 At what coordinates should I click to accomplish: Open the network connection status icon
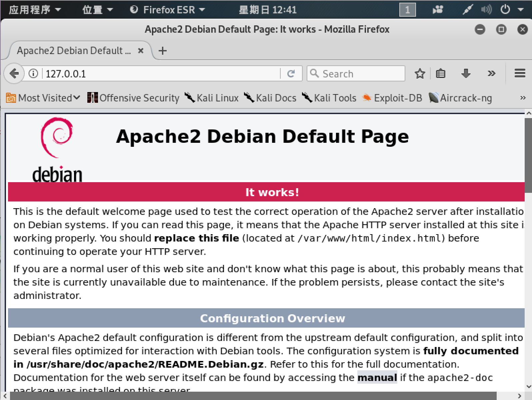click(467, 9)
